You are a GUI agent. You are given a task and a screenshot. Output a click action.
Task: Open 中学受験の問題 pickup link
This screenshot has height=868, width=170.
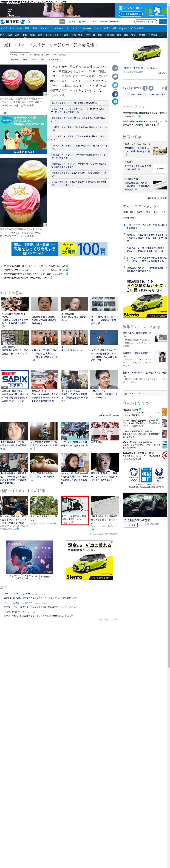[145, 115]
